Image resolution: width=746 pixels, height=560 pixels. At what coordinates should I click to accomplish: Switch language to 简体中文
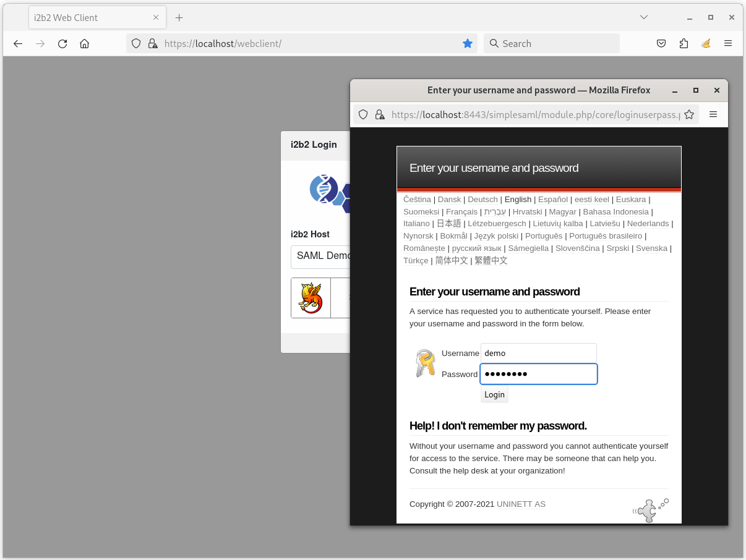(452, 260)
